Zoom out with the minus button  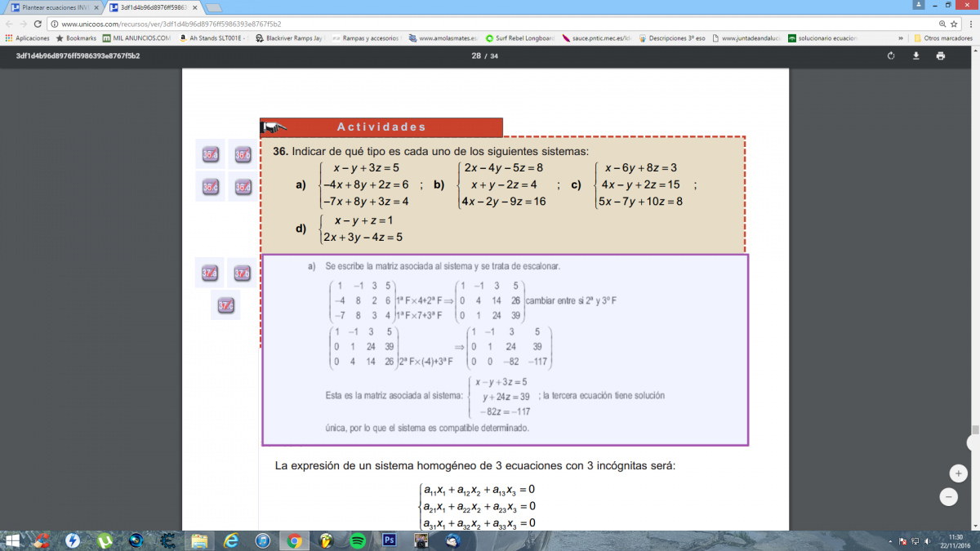click(x=949, y=496)
